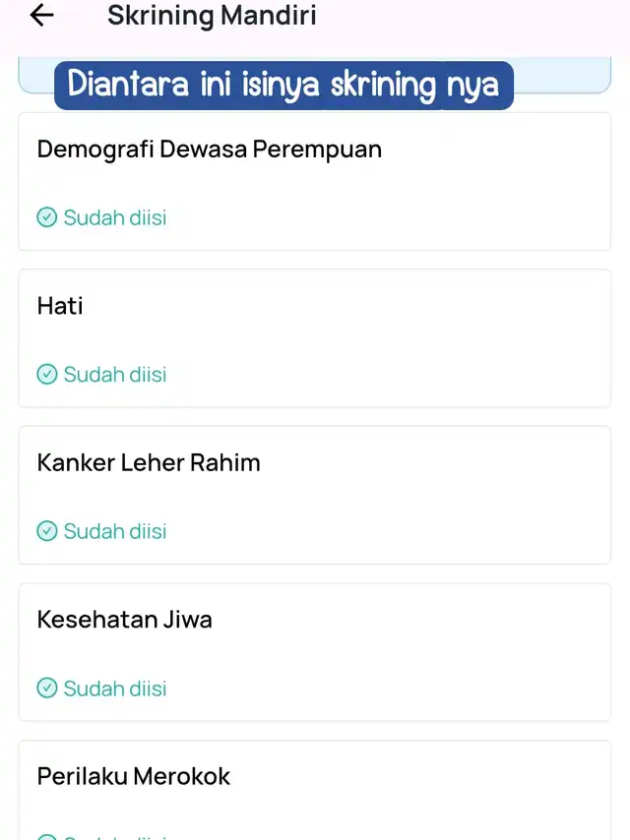Tap the Diantara ini isinya skrining nya caption

(x=283, y=86)
